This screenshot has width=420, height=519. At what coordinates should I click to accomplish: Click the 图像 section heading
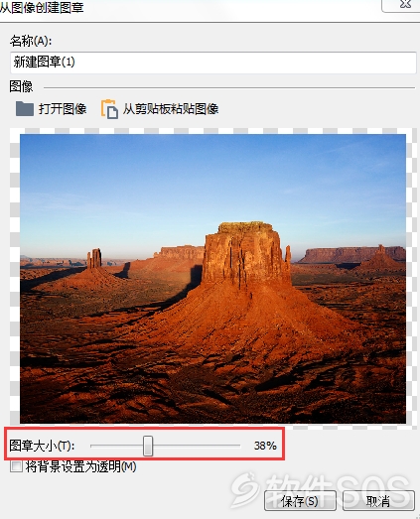21,86
